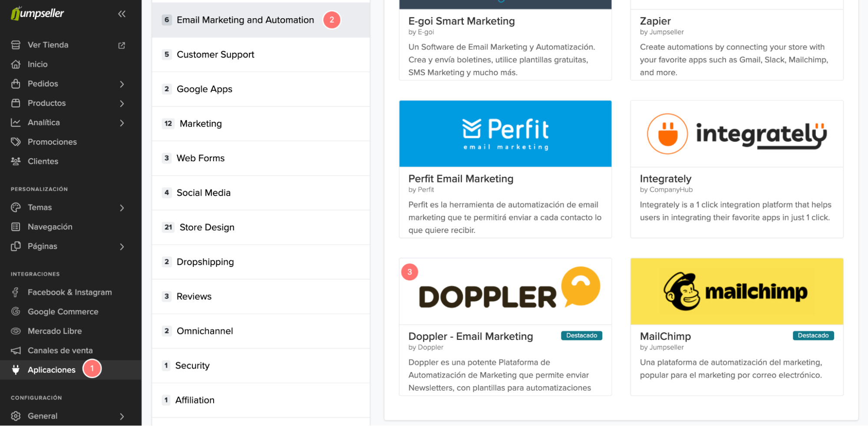Image resolution: width=868 pixels, height=426 pixels.
Task: Expand the Temas submenu arrow
Action: (x=122, y=208)
